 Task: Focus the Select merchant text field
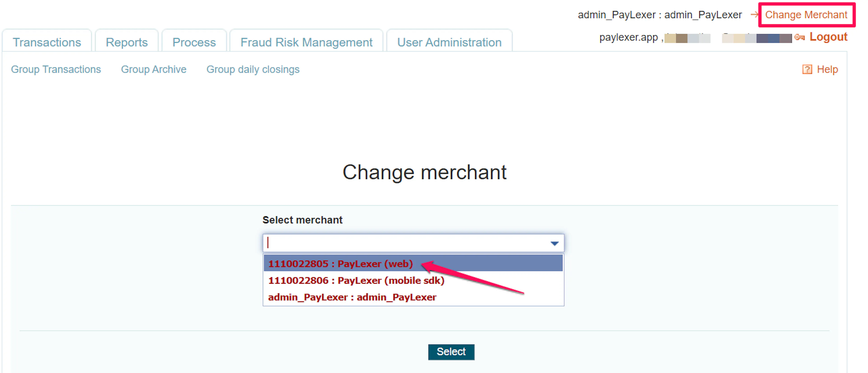click(x=406, y=243)
